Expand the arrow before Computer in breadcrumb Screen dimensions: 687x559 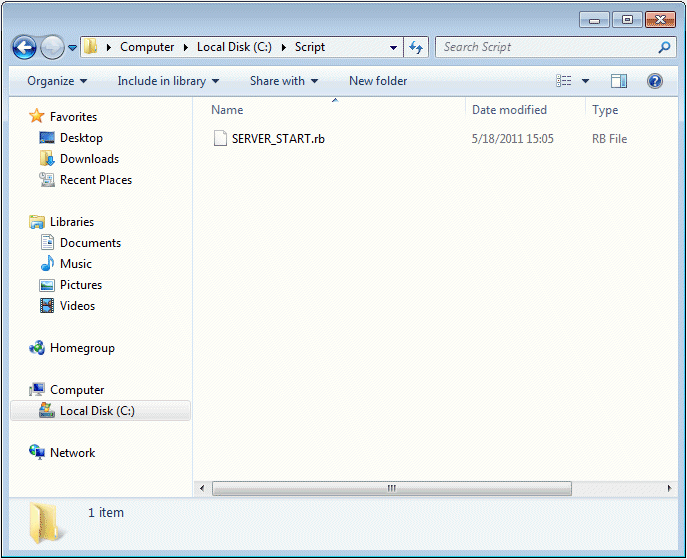(x=109, y=47)
